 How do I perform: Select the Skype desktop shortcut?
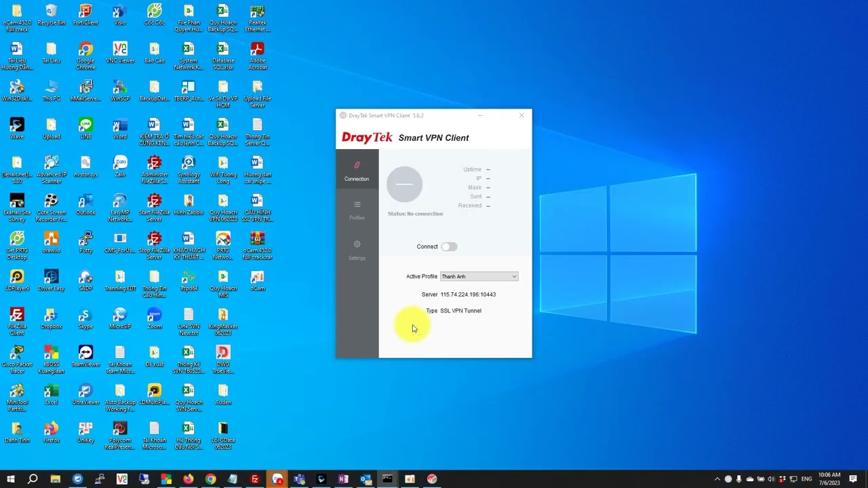pyautogui.click(x=85, y=319)
